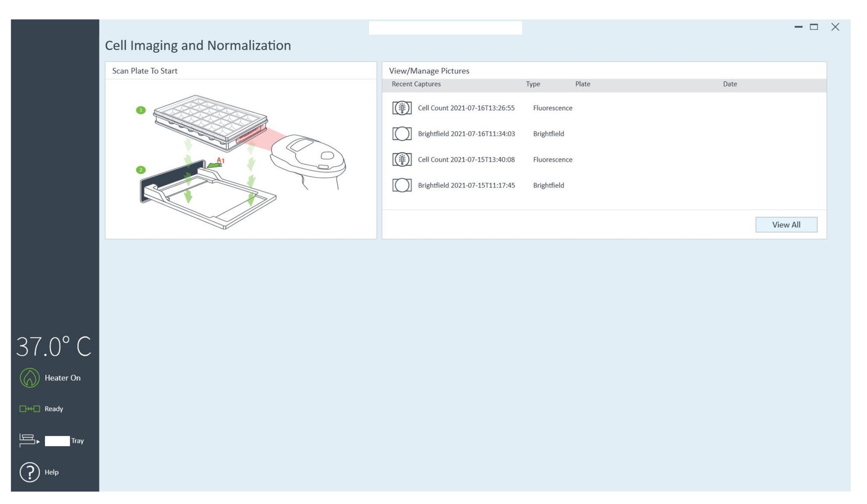The width and height of the screenshot is (867, 504).
Task: Click the Heater On flame icon
Action: click(x=30, y=378)
